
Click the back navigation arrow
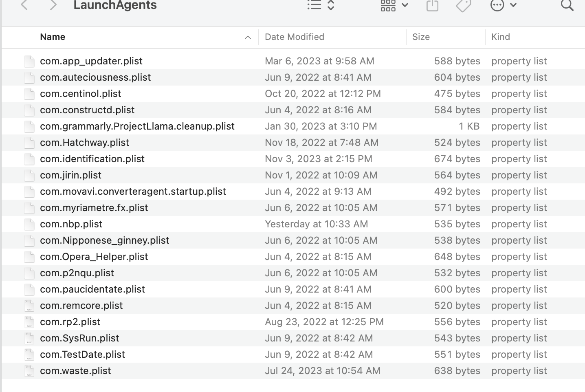24,5
